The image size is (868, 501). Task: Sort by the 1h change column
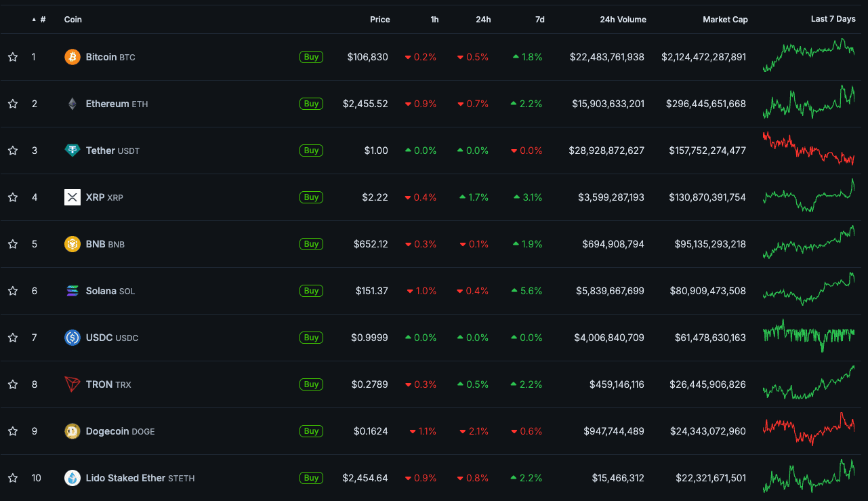tap(434, 20)
